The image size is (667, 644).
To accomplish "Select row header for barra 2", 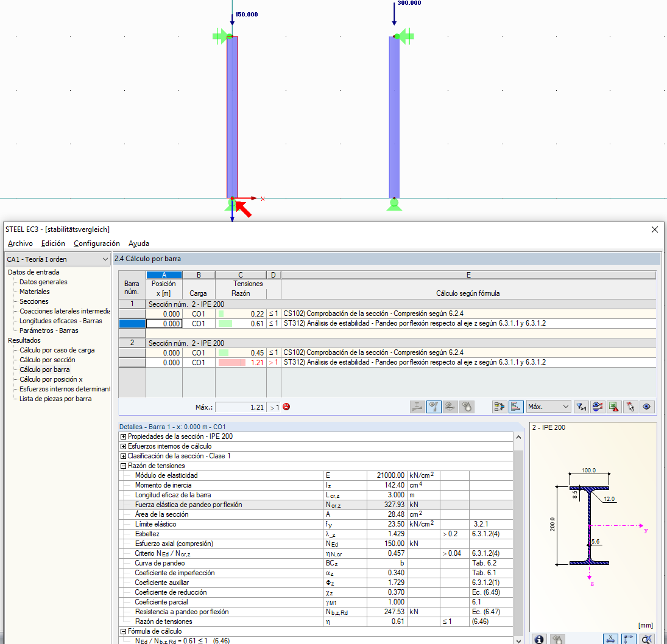I will [x=132, y=343].
